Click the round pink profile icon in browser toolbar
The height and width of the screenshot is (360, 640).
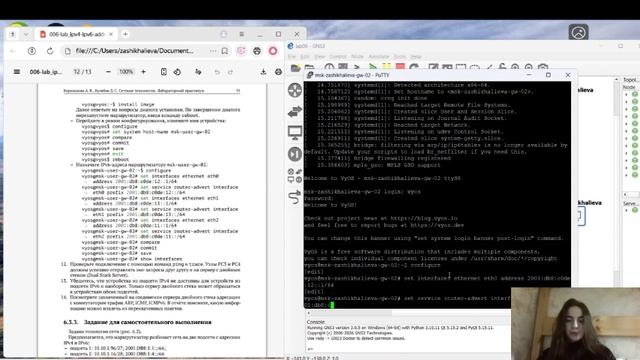click(x=273, y=51)
